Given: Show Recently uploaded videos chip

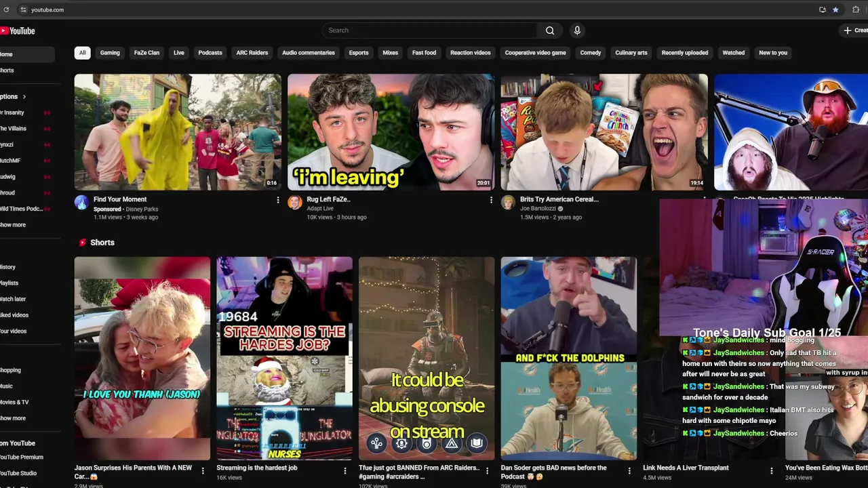Looking at the screenshot, I should pos(685,53).
